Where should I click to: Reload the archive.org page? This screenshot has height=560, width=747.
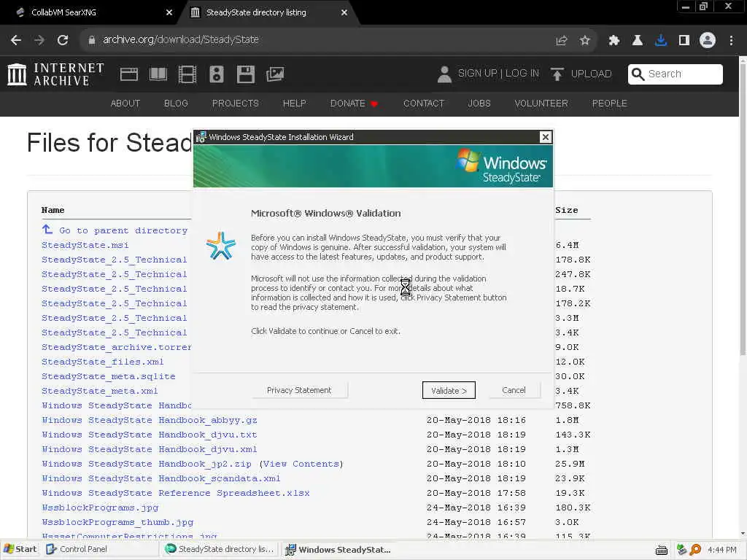pos(63,40)
